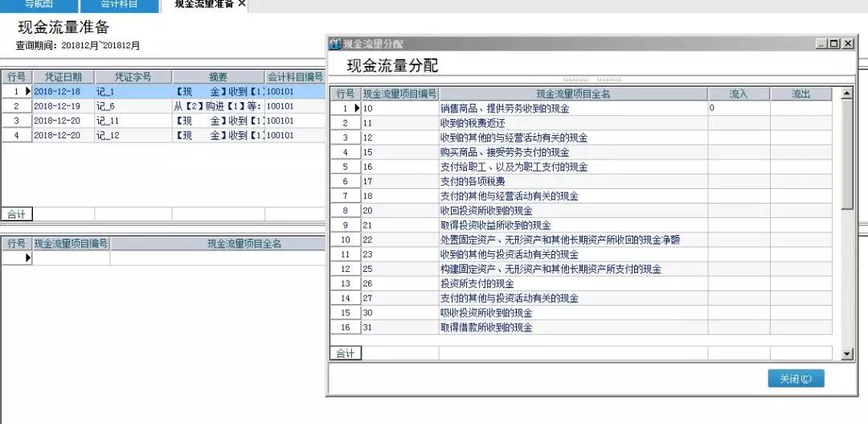Click the 现金流量分配 dialog title bar icon
The height and width of the screenshot is (424, 868).
(336, 43)
